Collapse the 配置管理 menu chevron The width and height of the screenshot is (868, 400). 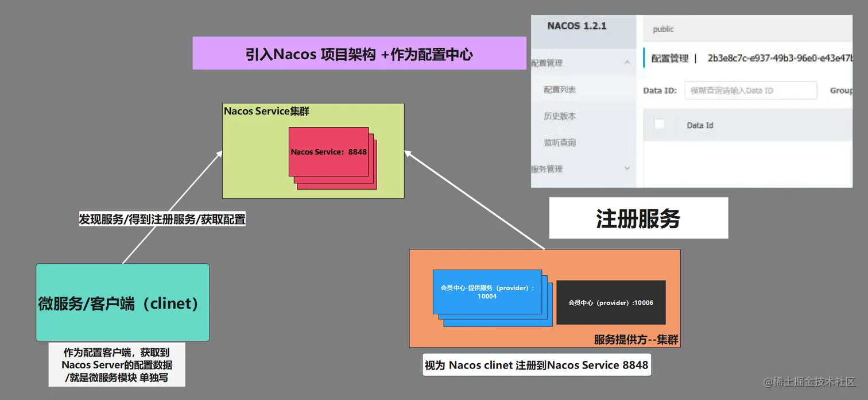pyautogui.click(x=627, y=63)
